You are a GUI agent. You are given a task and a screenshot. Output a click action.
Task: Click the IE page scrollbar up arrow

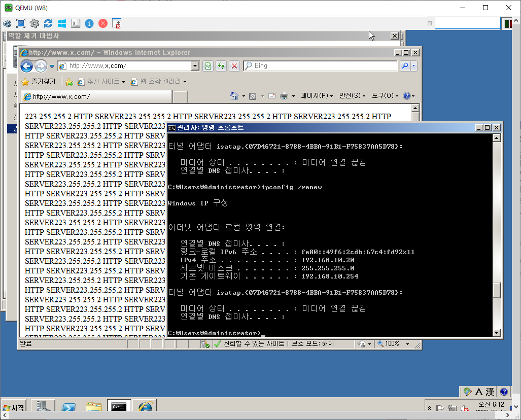[415, 108]
